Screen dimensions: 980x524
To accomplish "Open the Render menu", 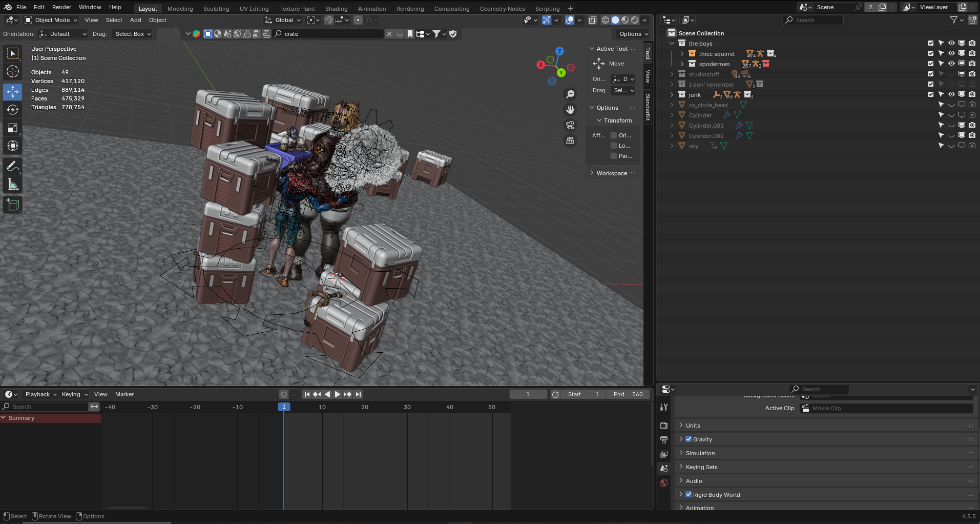I will tap(61, 7).
